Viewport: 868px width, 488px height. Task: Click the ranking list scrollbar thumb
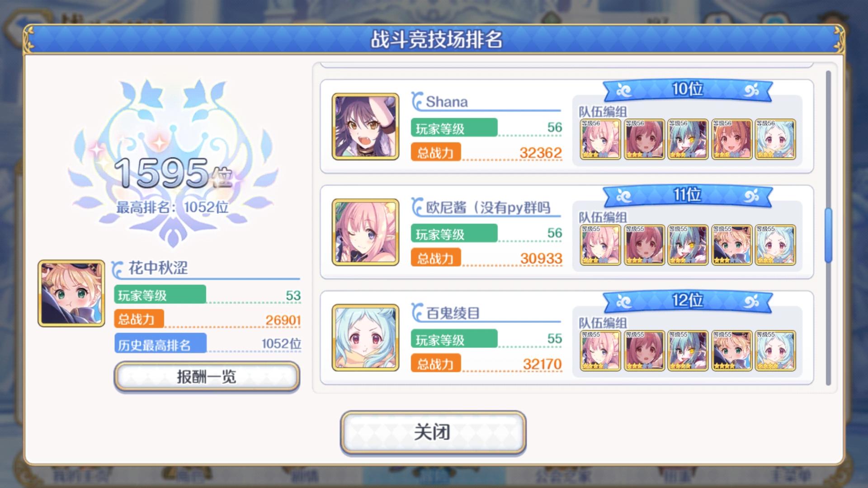(828, 235)
